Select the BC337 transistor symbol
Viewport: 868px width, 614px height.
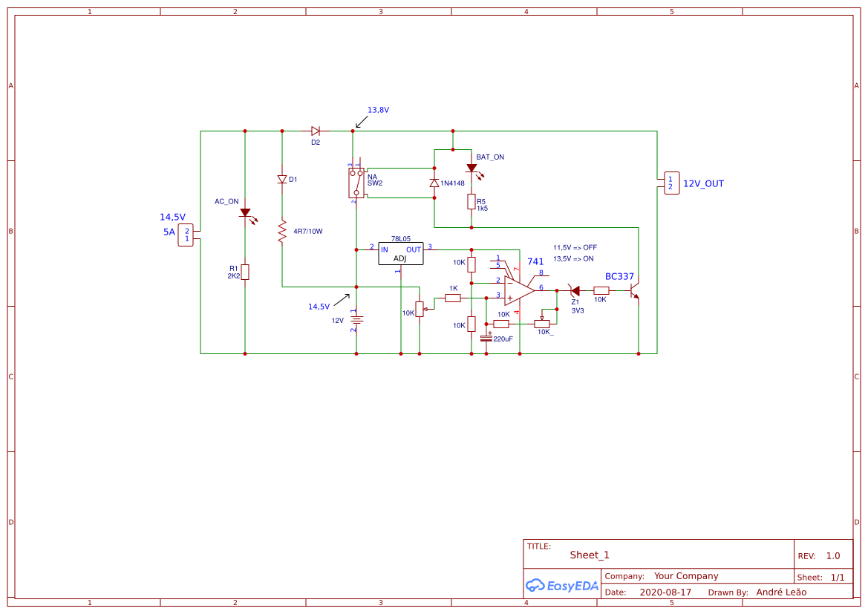tap(636, 291)
